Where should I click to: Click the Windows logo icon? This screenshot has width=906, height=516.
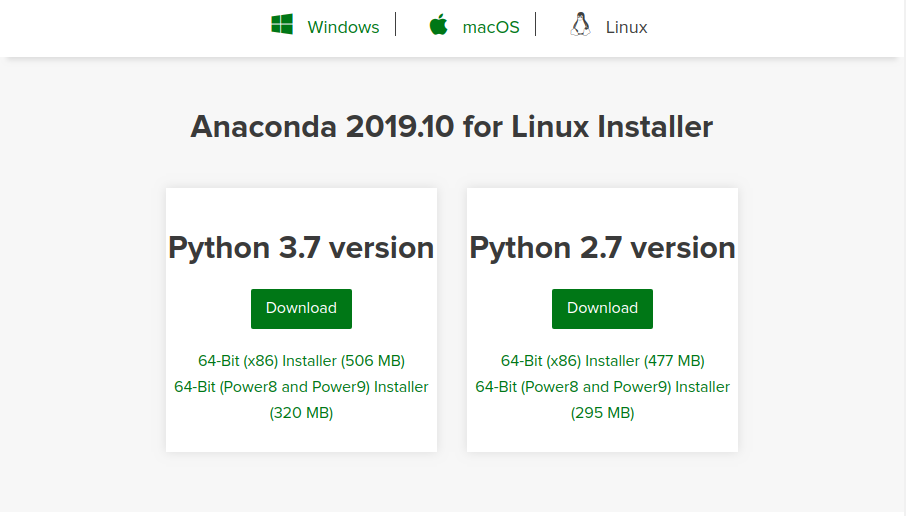[x=282, y=25]
